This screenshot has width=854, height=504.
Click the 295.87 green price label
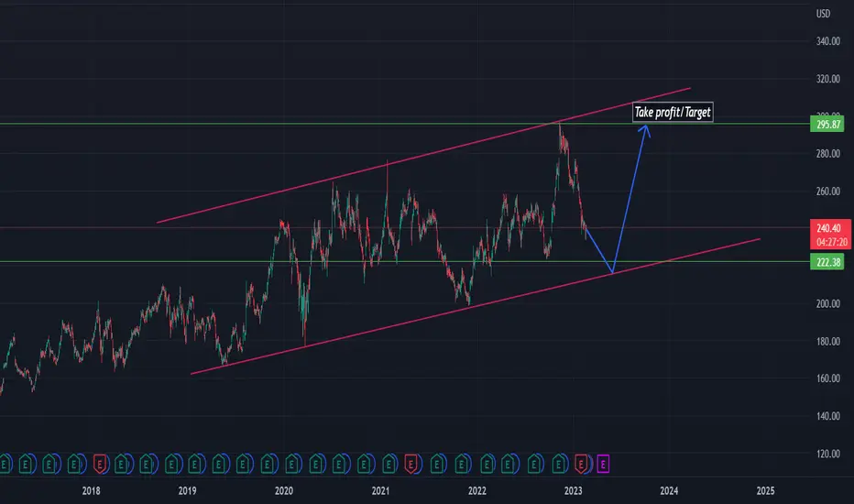pos(827,125)
